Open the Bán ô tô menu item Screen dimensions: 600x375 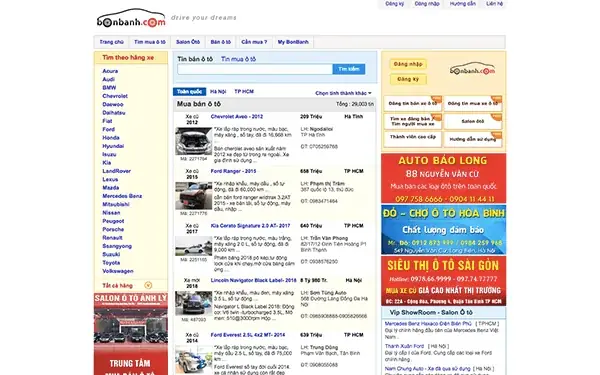[220, 42]
